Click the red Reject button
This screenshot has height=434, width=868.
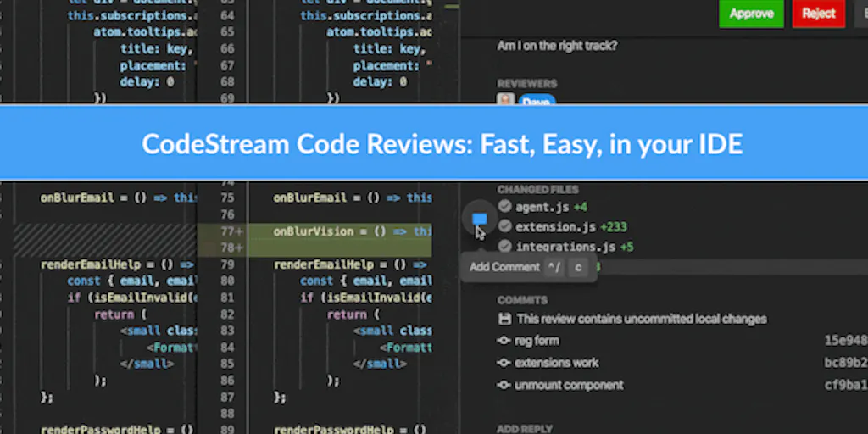click(x=818, y=14)
